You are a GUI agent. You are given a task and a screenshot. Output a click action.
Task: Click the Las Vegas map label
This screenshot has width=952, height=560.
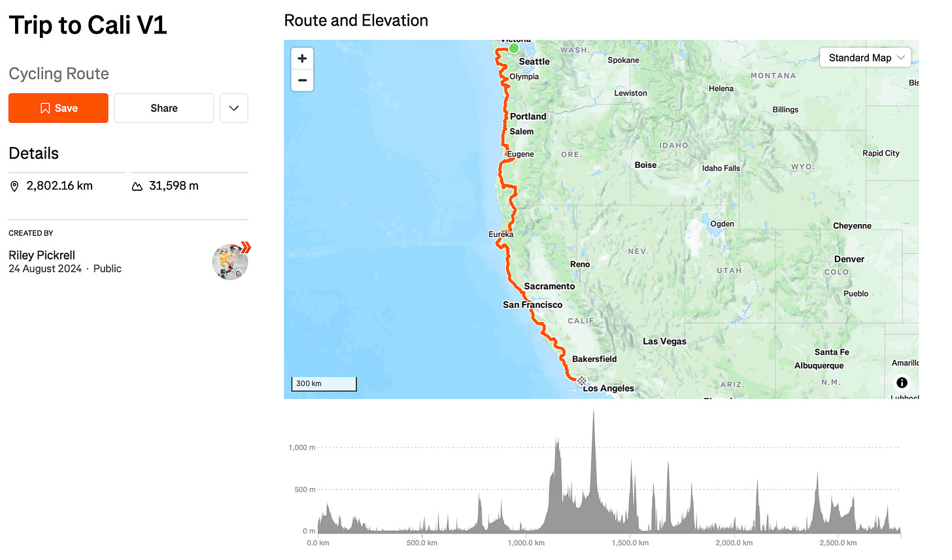664,341
